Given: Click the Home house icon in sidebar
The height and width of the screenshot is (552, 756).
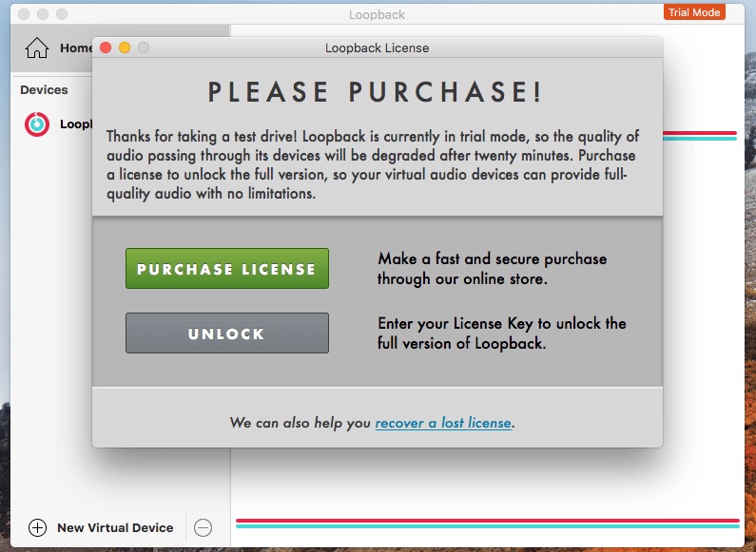Looking at the screenshot, I should pyautogui.click(x=36, y=48).
